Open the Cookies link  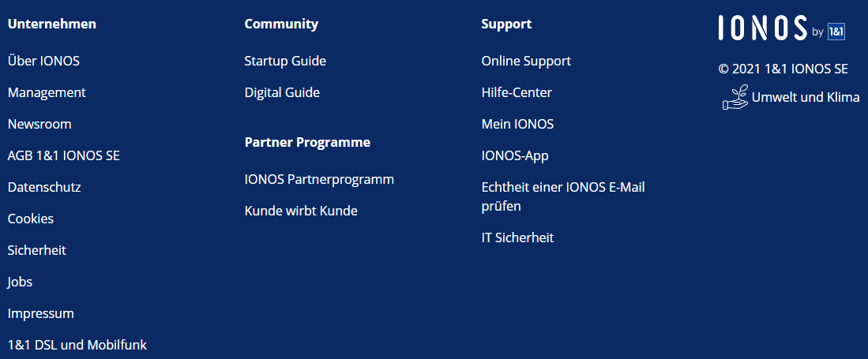[31, 219]
